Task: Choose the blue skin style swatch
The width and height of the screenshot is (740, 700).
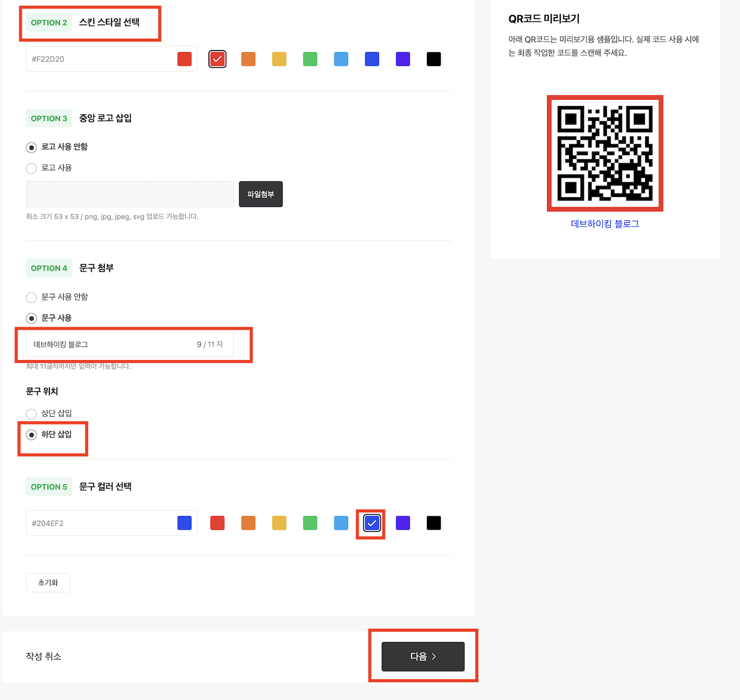Action: (x=372, y=59)
